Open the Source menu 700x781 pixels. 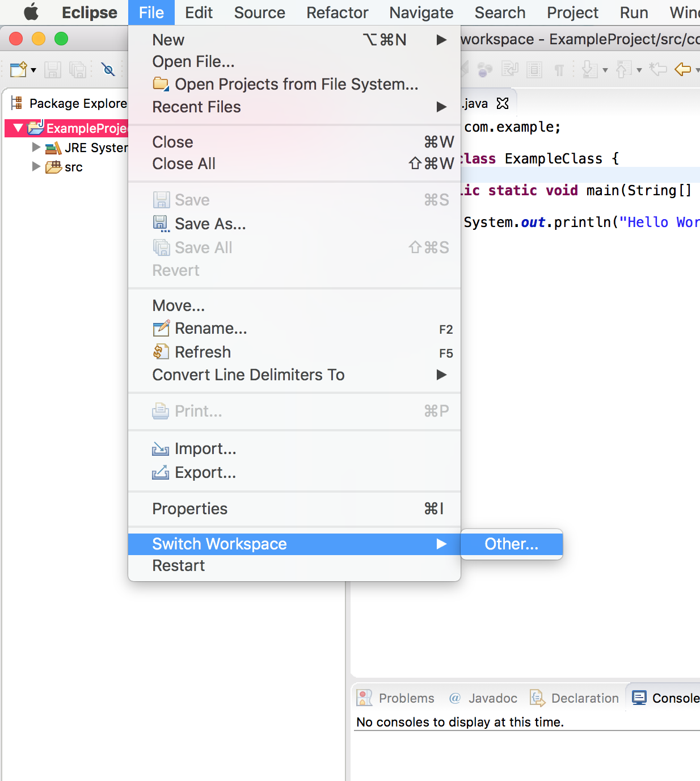coord(260,12)
